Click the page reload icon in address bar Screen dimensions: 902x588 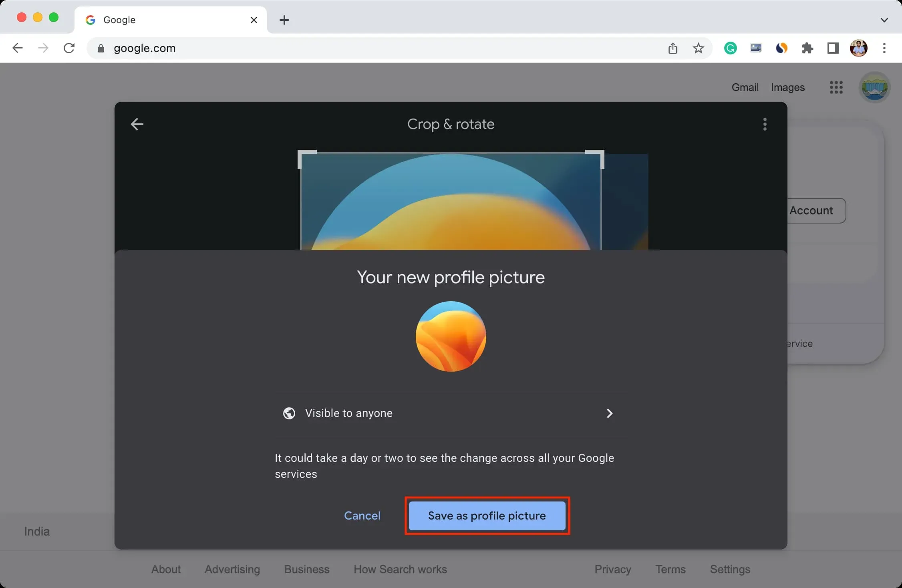(x=68, y=47)
